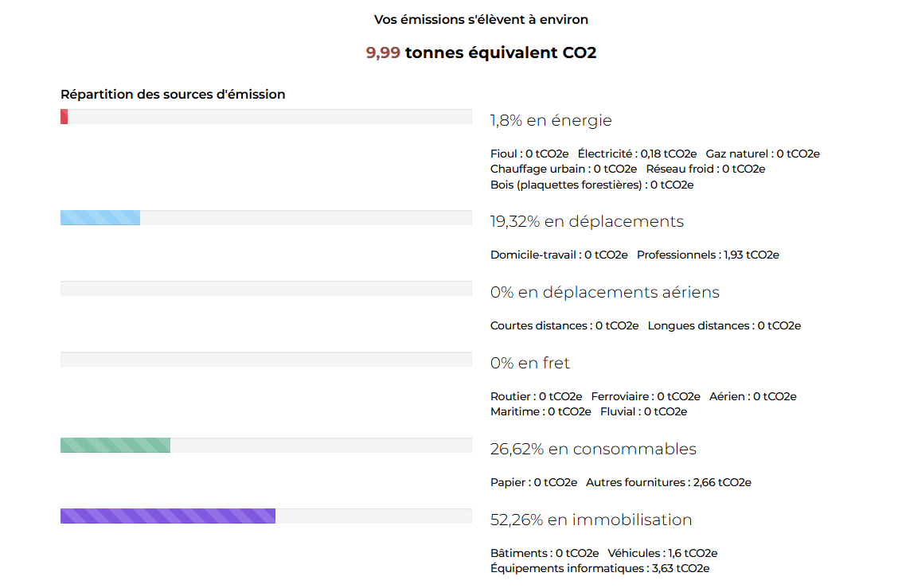Click the empty fret progress bar
Image resolution: width=898 pixels, height=588 pixels.
click(266, 360)
